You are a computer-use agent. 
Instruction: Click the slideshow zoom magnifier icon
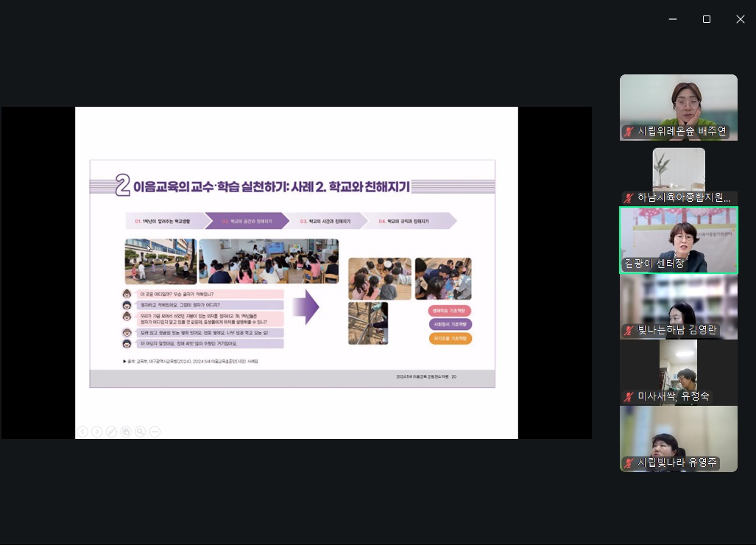(x=140, y=432)
